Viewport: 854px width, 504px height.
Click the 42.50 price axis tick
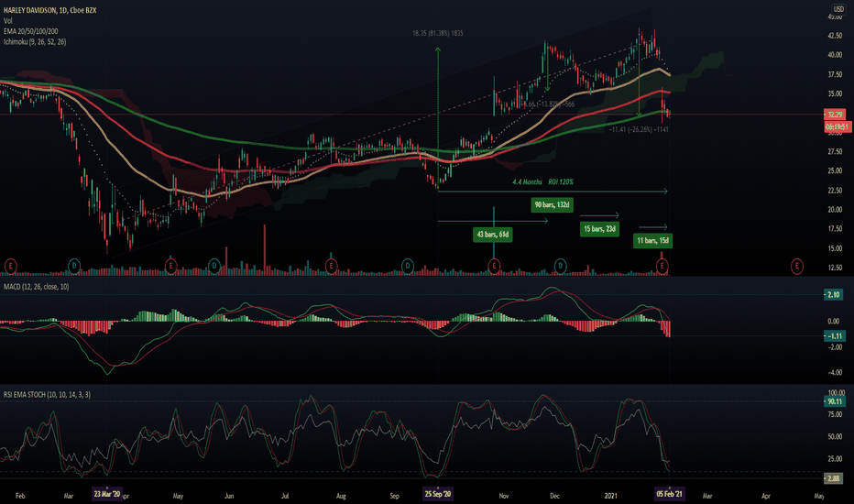point(835,36)
